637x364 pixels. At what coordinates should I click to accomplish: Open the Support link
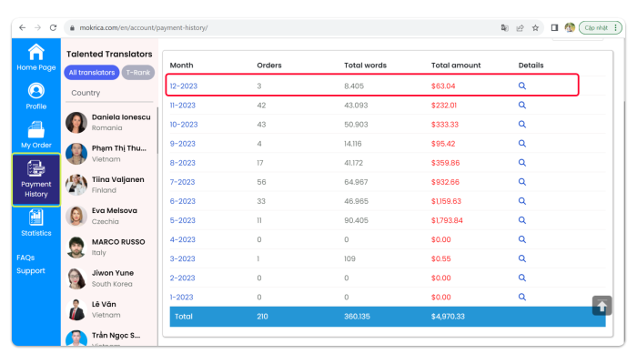tap(30, 270)
